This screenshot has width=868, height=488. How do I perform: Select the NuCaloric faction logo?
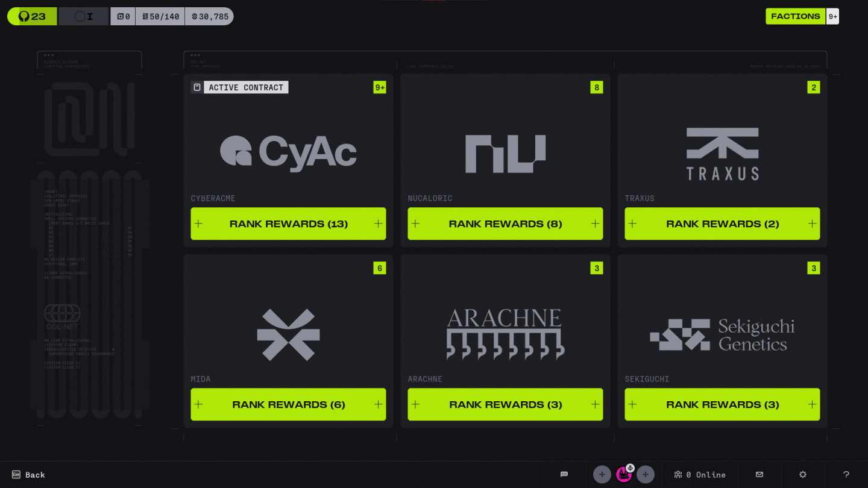pyautogui.click(x=505, y=154)
